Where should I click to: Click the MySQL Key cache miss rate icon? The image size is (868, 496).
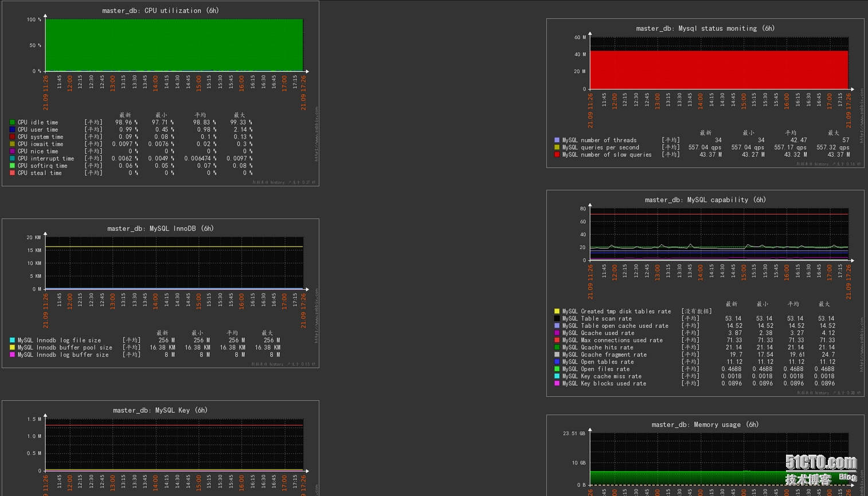557,376
